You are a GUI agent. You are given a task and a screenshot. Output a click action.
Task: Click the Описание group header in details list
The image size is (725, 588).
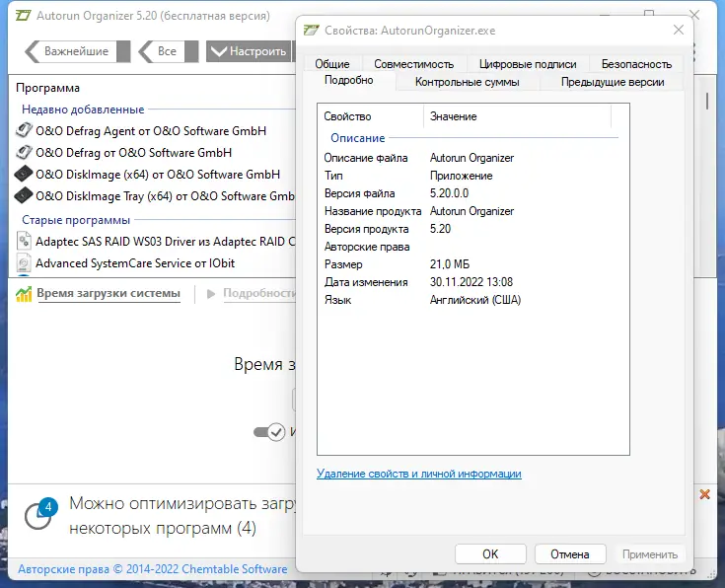pos(357,138)
